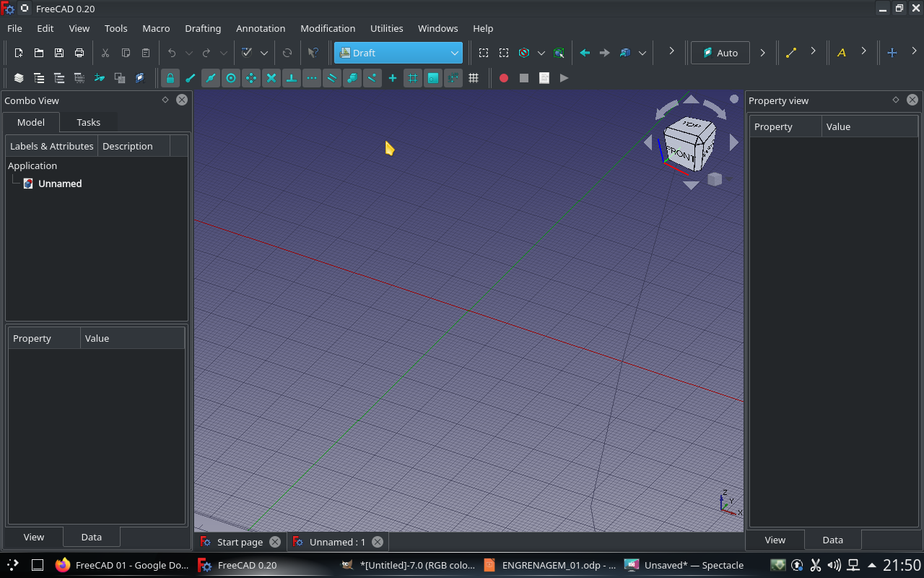Enable snap to grid

coord(412,78)
